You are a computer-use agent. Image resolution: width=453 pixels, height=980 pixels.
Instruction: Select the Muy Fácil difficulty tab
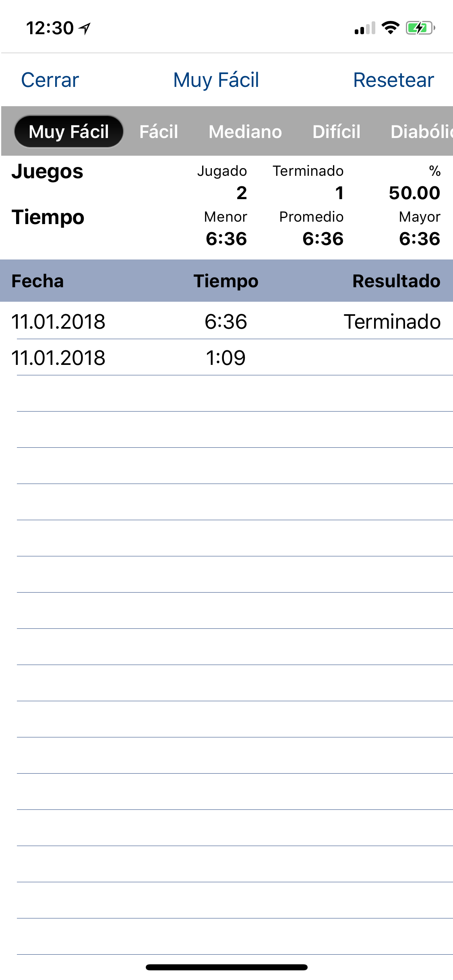[69, 132]
